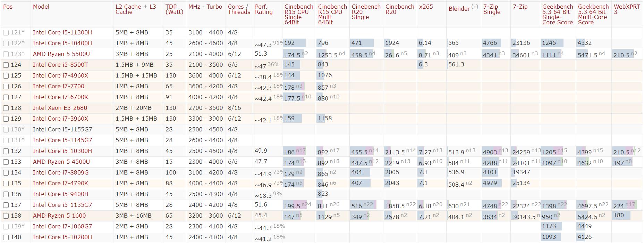Select checkbox for row 138

[6, 216]
